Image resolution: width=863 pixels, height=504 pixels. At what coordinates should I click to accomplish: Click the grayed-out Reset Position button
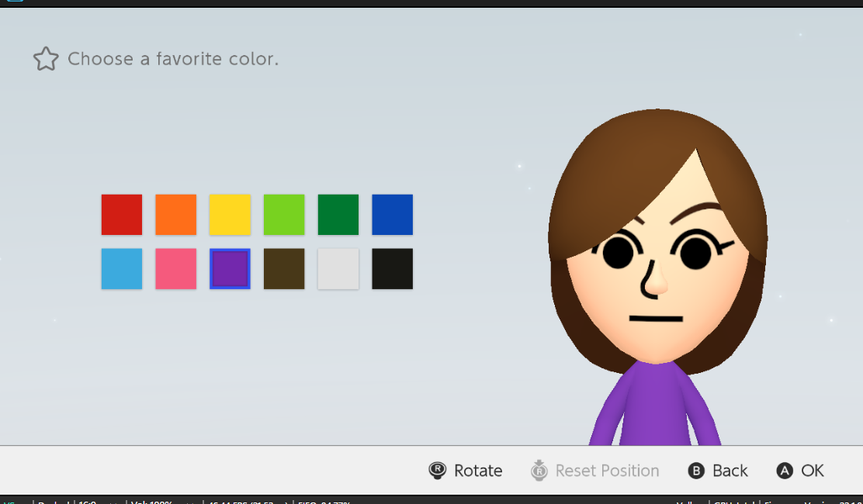594,471
